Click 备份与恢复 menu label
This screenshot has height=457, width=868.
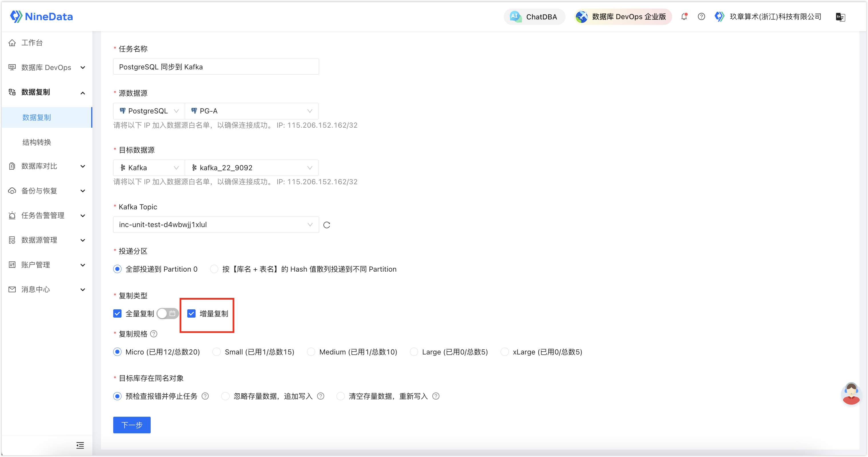[x=39, y=191]
